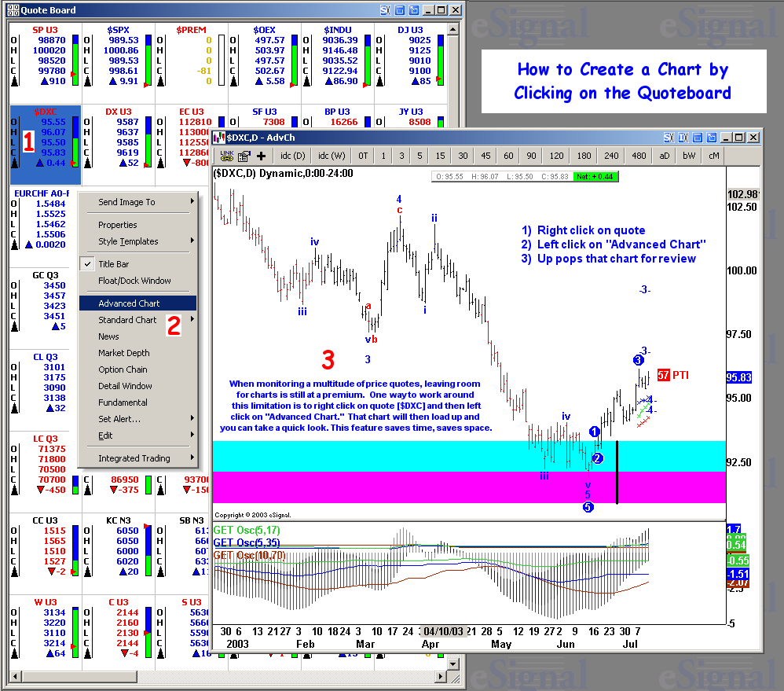Switch chart to 240 minute interval
Image resolution: width=784 pixels, height=691 pixels.
[x=611, y=156]
